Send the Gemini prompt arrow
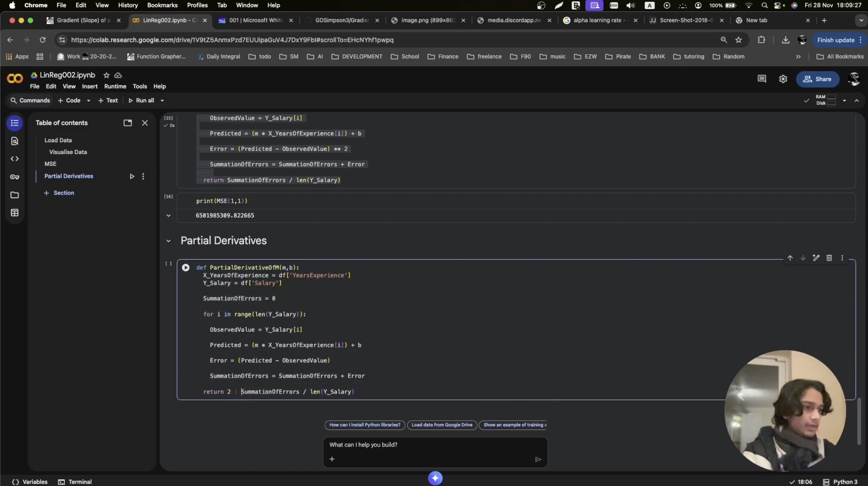 538,459
